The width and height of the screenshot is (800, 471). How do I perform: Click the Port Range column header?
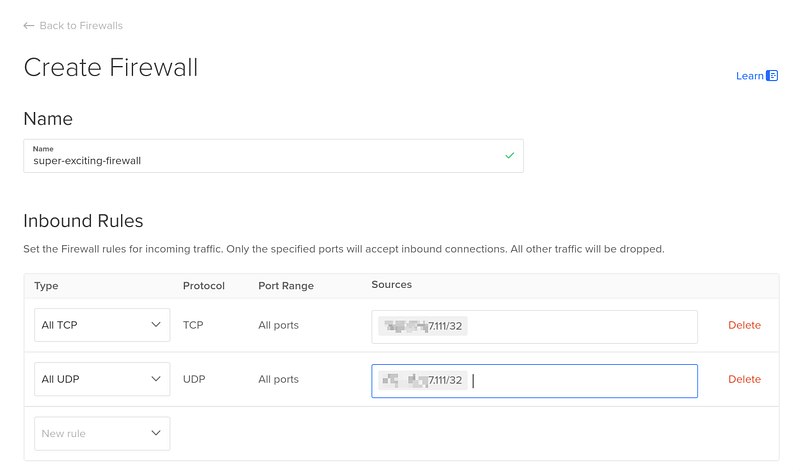(x=285, y=286)
